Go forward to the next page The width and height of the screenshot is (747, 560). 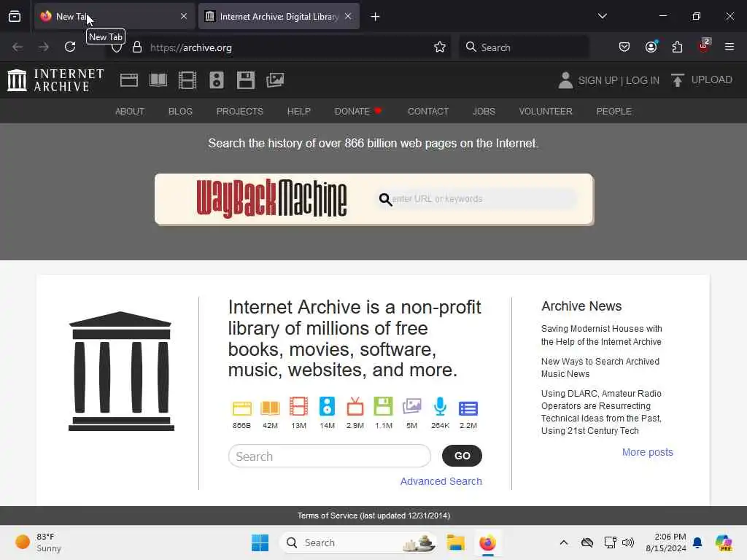coord(44,47)
